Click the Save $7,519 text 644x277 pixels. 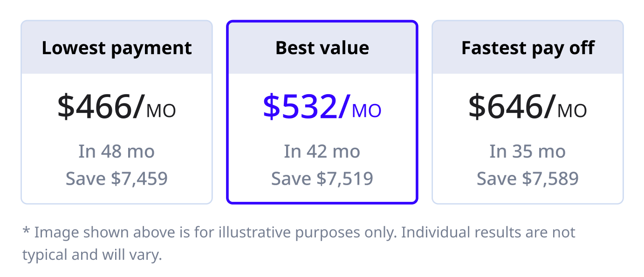pos(322,179)
